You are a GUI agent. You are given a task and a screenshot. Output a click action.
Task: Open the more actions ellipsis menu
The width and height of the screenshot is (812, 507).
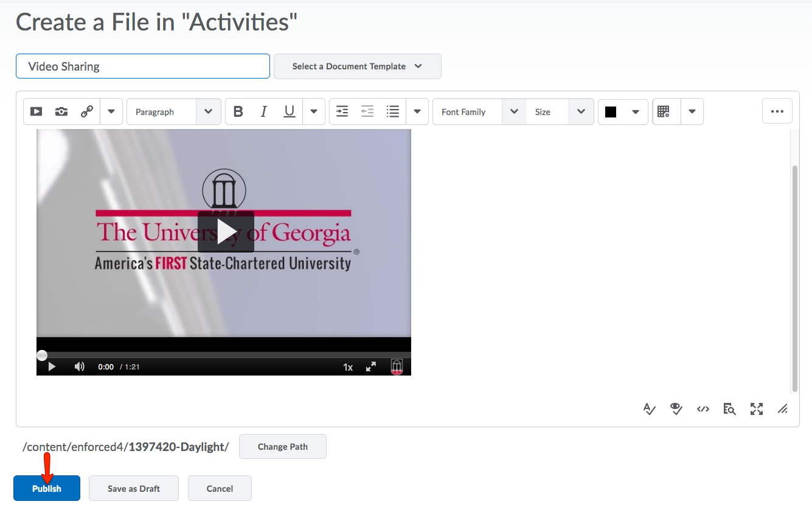pyautogui.click(x=777, y=111)
